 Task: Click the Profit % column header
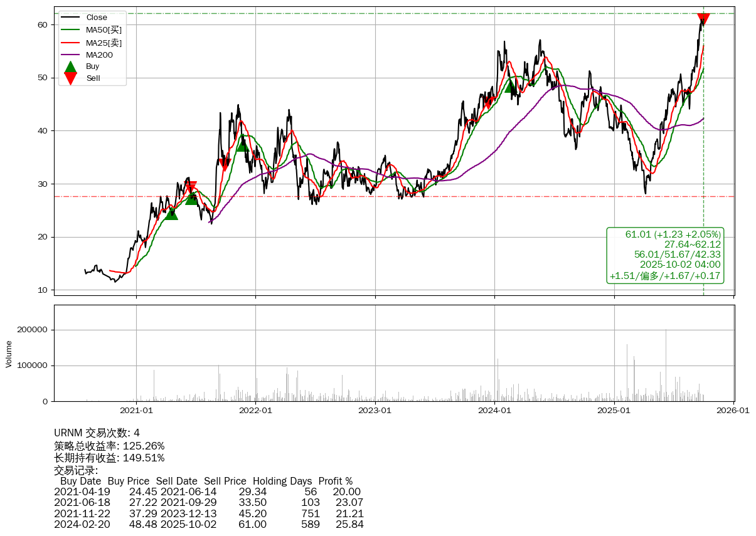tap(335, 481)
